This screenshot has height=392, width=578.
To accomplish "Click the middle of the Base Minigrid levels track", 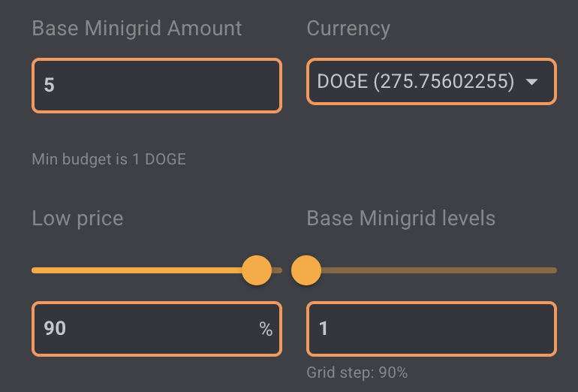I will [x=432, y=270].
